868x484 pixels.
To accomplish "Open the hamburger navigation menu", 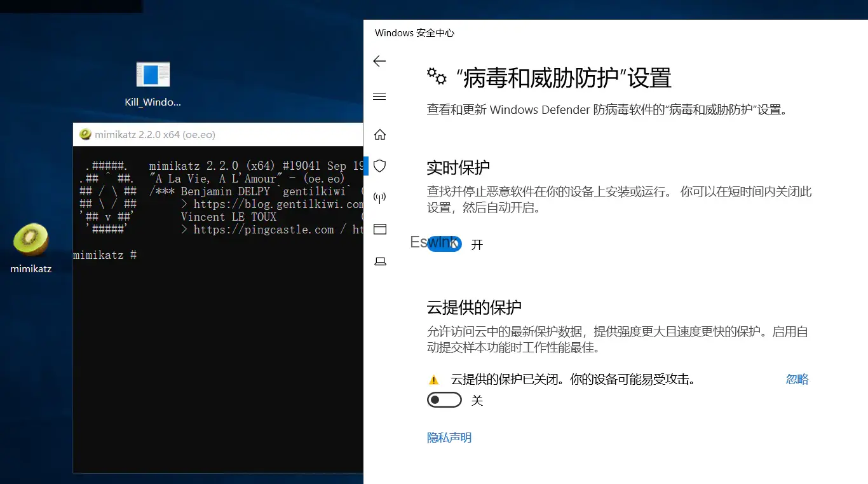I will tap(379, 97).
